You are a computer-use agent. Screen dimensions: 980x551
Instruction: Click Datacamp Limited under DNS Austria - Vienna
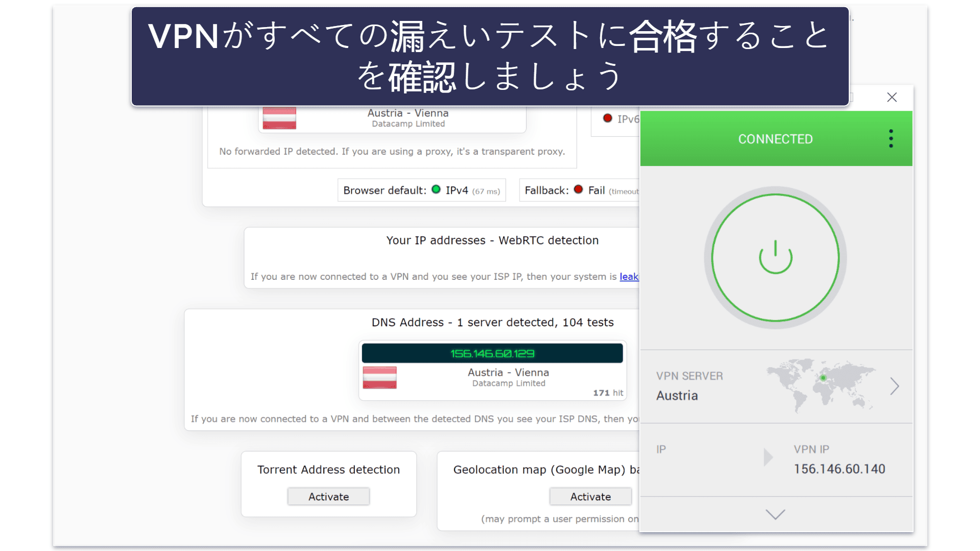(x=509, y=384)
